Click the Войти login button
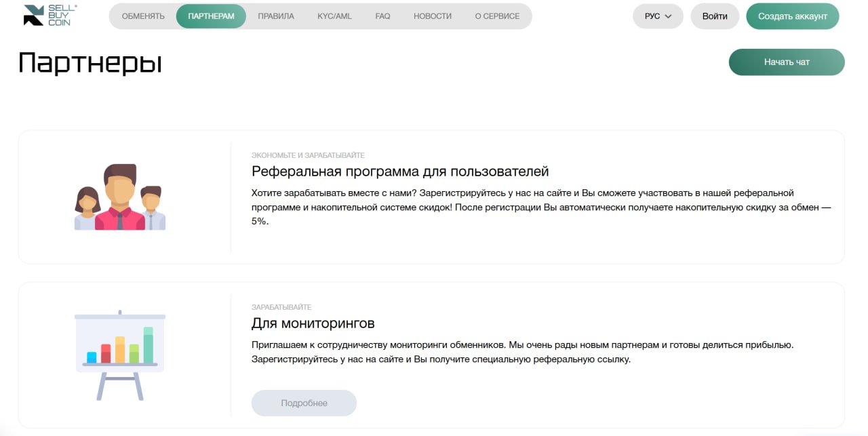The image size is (868, 436). click(x=715, y=16)
